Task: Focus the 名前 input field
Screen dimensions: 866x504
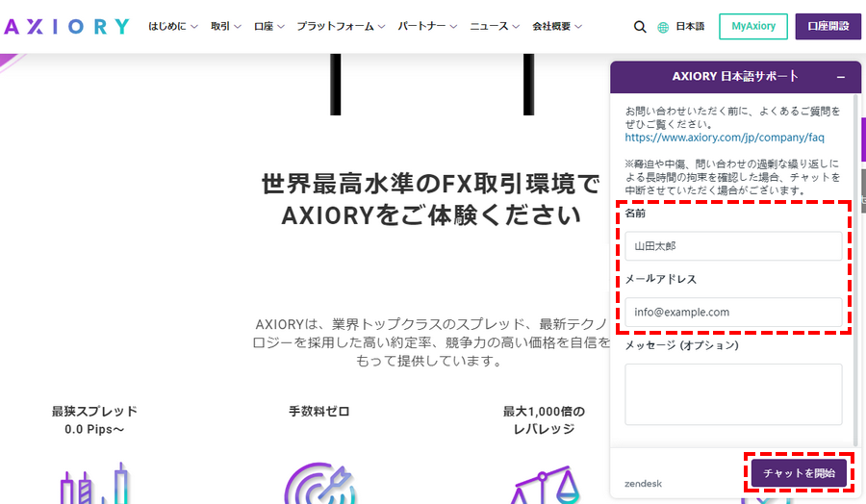Action: coord(733,245)
